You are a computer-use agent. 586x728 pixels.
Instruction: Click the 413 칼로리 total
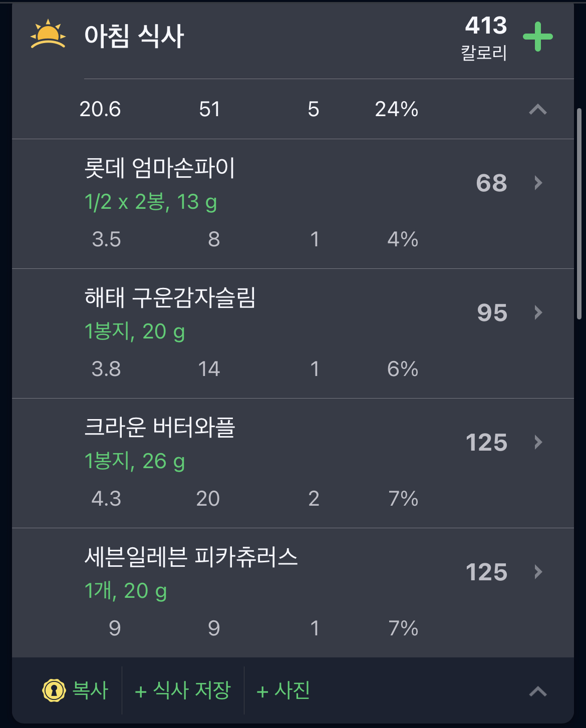tap(485, 38)
